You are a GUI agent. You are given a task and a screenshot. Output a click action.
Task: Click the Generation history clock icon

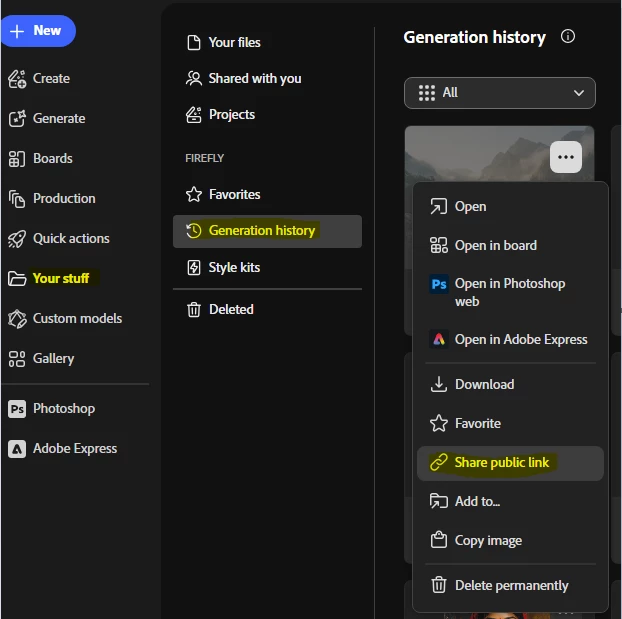point(194,231)
